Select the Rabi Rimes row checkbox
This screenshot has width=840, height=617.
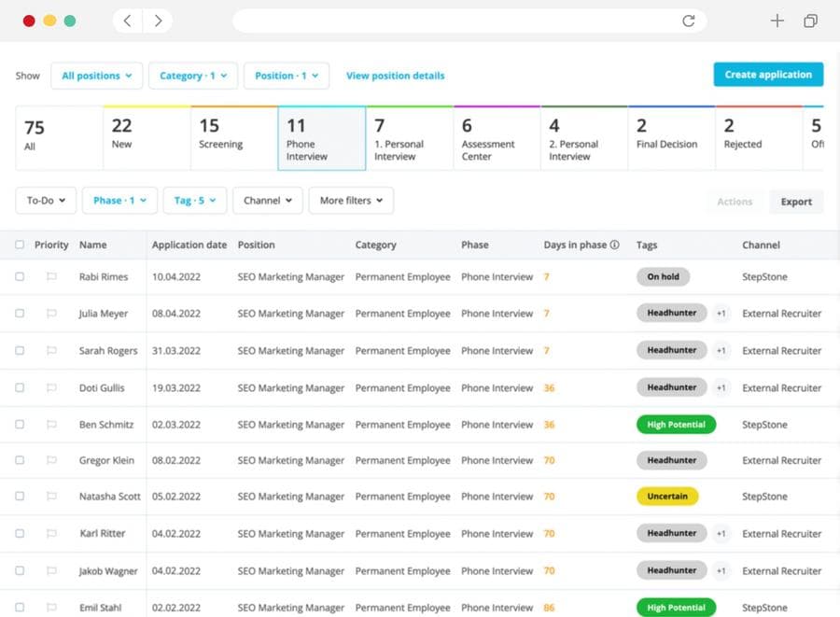pos(20,276)
